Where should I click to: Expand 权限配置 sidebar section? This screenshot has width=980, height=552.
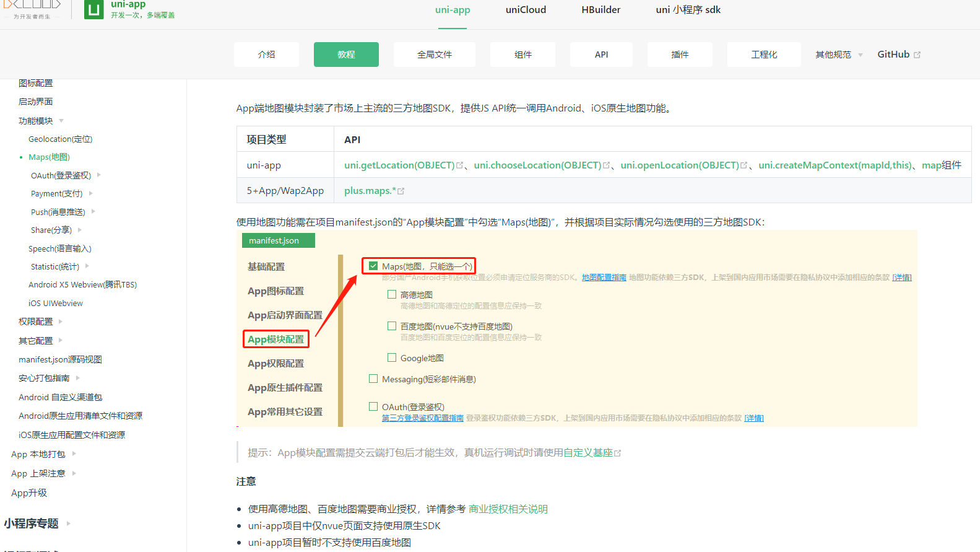(x=61, y=322)
